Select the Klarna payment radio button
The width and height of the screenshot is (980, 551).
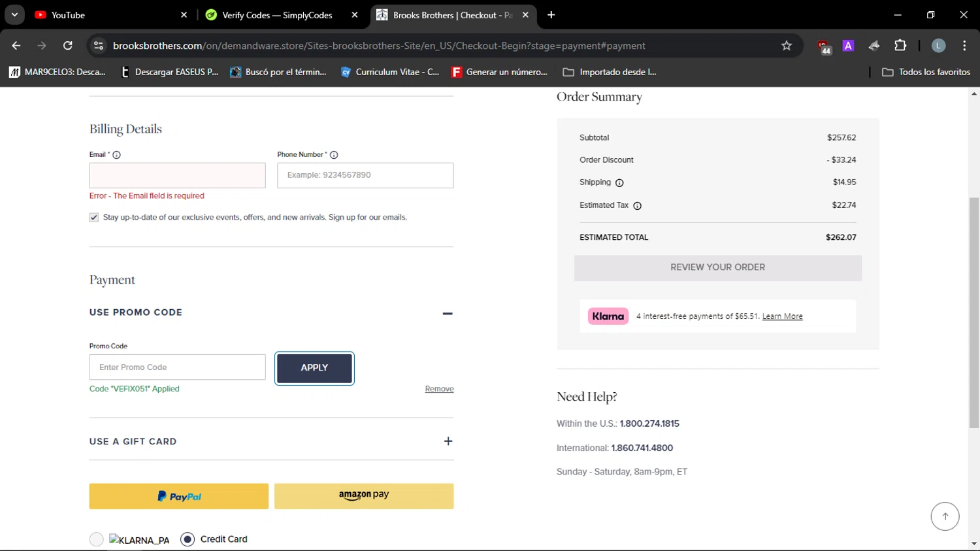[96, 539]
